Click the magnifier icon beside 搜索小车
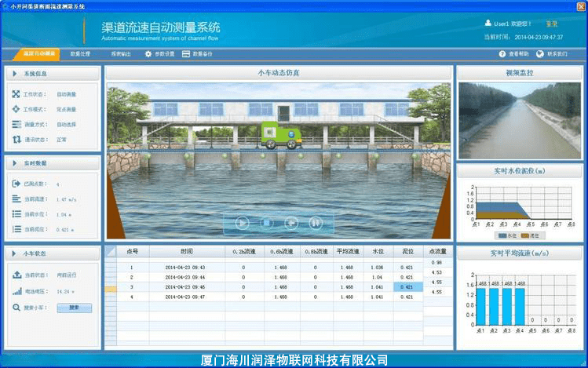 tap(16, 308)
